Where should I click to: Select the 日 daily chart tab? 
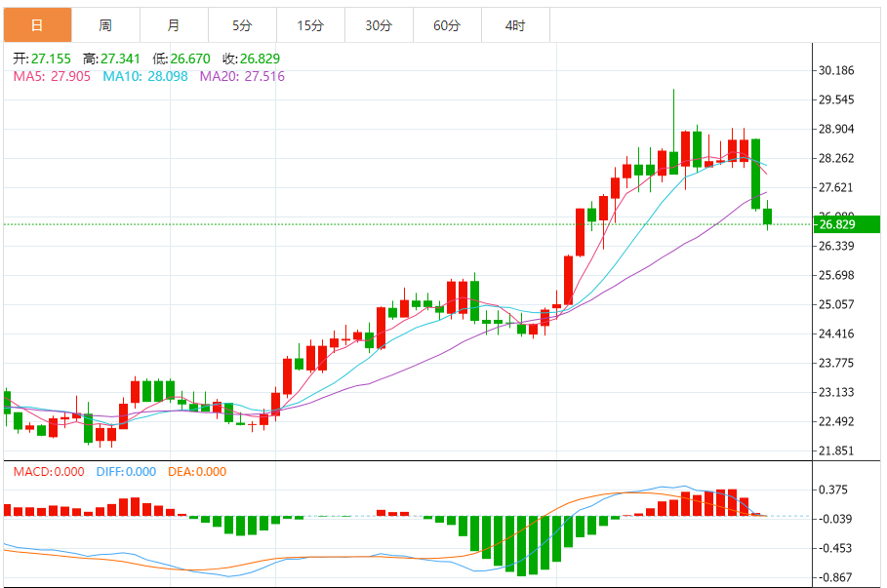(37, 25)
